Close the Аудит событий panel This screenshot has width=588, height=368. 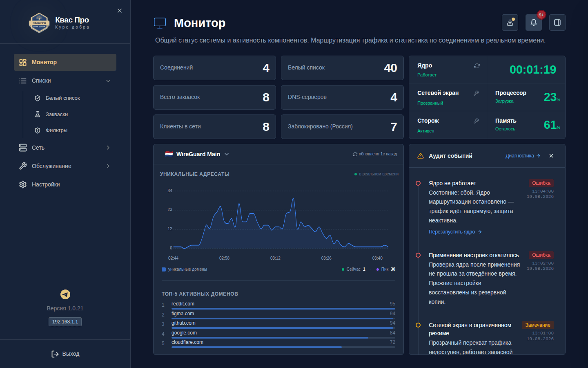(x=551, y=156)
